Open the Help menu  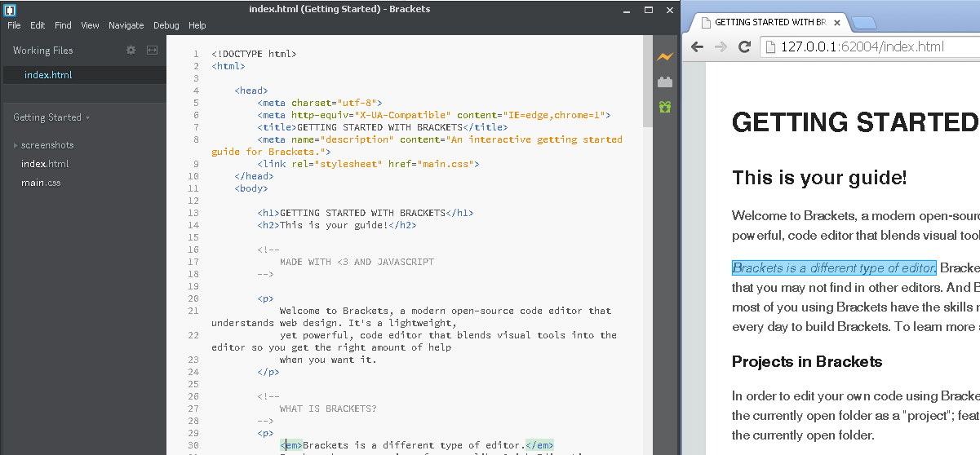197,25
